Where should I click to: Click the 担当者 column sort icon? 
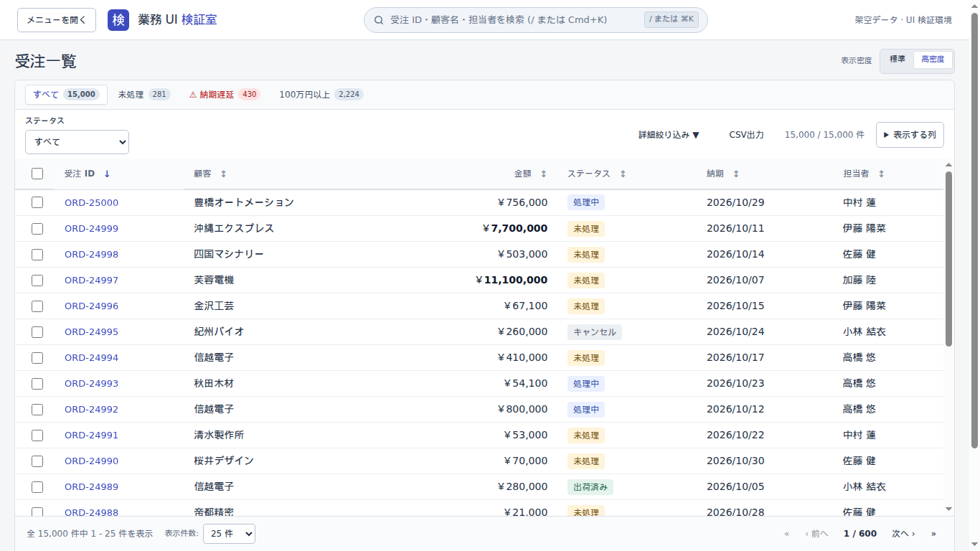[882, 174]
